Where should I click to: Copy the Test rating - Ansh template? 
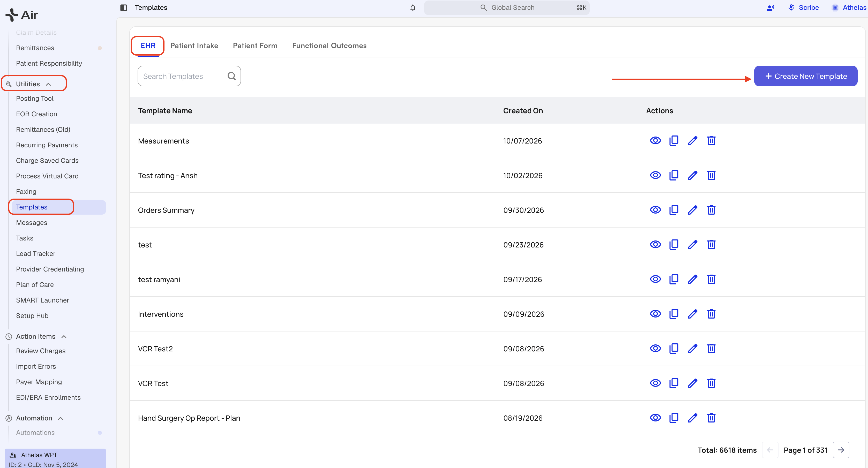click(674, 175)
